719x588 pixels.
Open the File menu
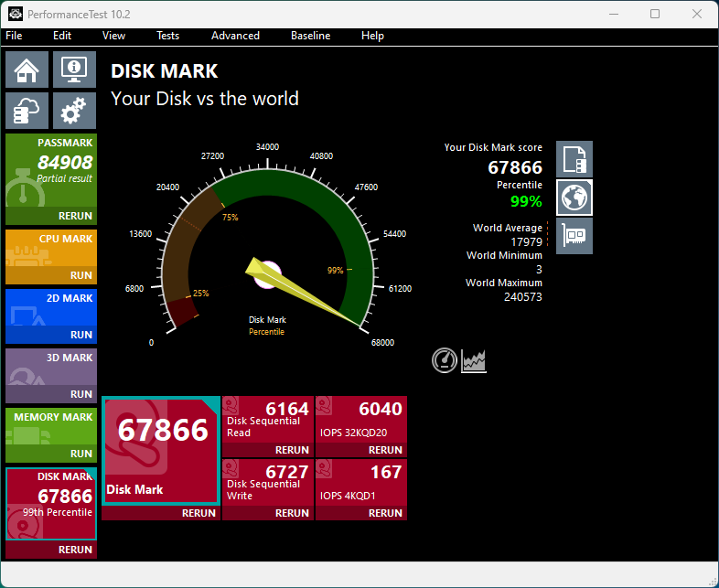(x=14, y=36)
